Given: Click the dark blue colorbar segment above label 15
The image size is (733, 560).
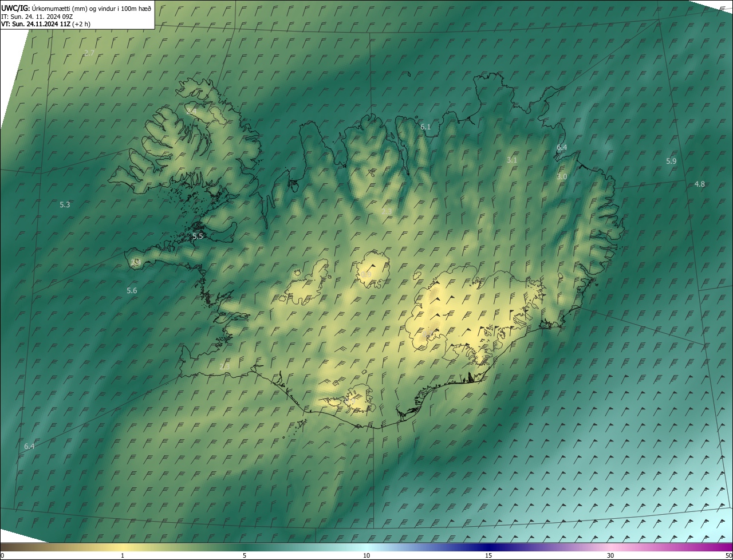Looking at the screenshot, I should [488, 547].
